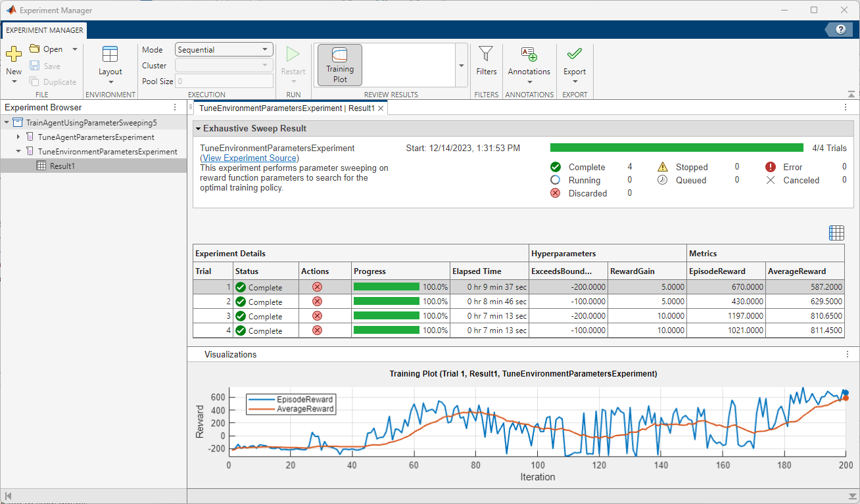The height and width of the screenshot is (504, 860).
Task: Open the Layout options icon
Action: click(x=110, y=55)
